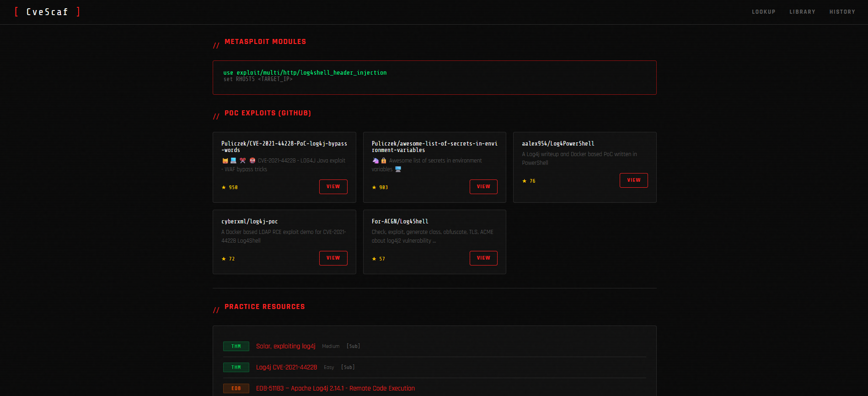Click the 'Check, exploit, generate class' description
This screenshot has width=868, height=396.
click(x=433, y=236)
